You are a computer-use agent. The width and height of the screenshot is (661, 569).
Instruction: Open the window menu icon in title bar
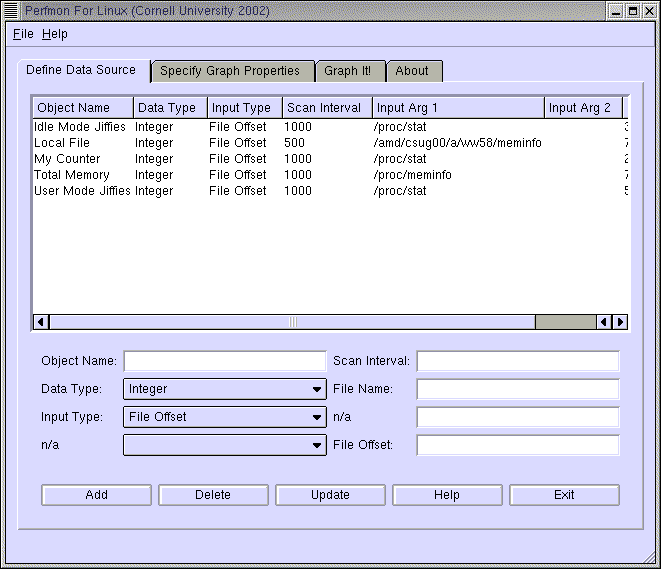click(13, 11)
